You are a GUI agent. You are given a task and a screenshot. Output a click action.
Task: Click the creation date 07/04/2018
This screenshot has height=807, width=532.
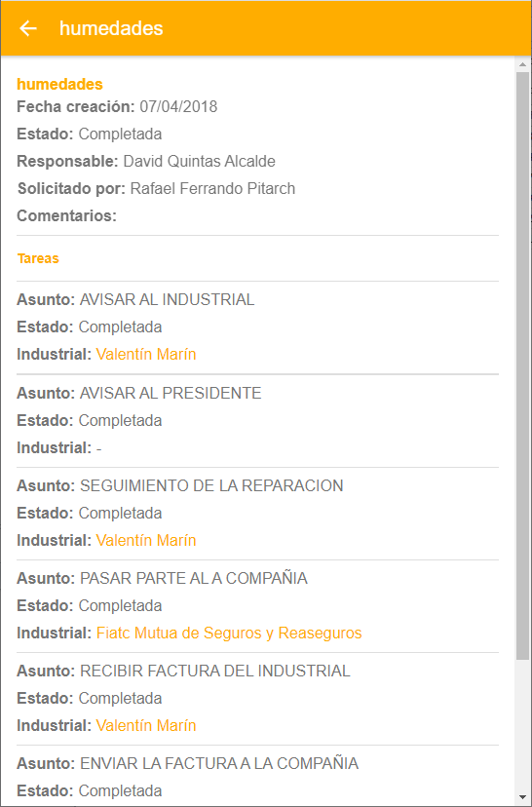coord(178,107)
